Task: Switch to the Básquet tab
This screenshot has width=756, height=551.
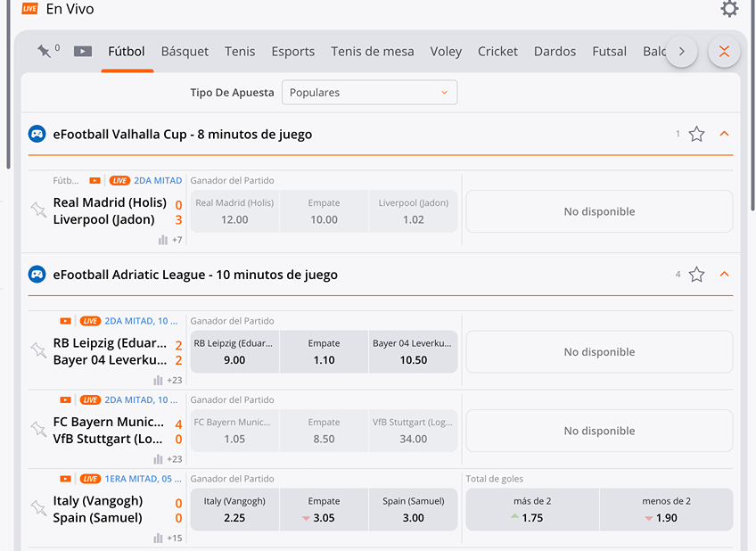Action: pos(185,52)
